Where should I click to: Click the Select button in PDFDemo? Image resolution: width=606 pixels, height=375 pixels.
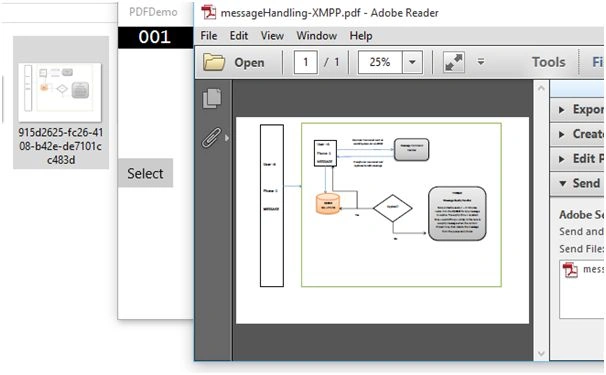click(145, 173)
